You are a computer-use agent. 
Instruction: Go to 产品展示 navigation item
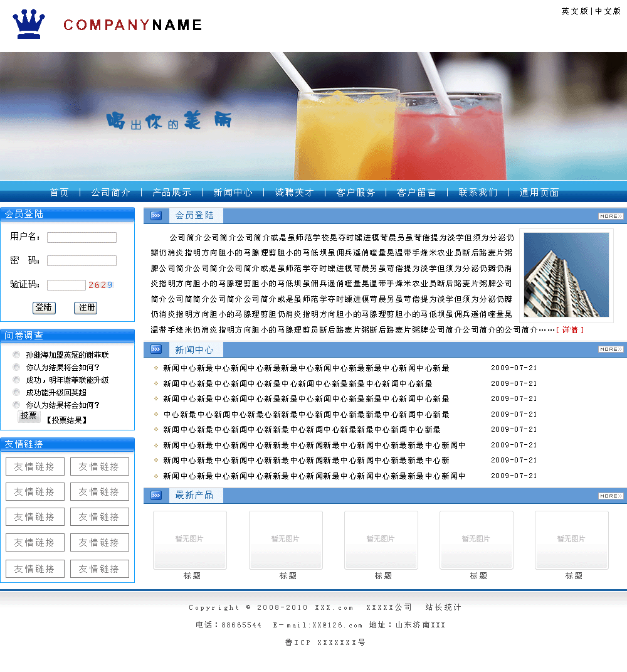172,193
